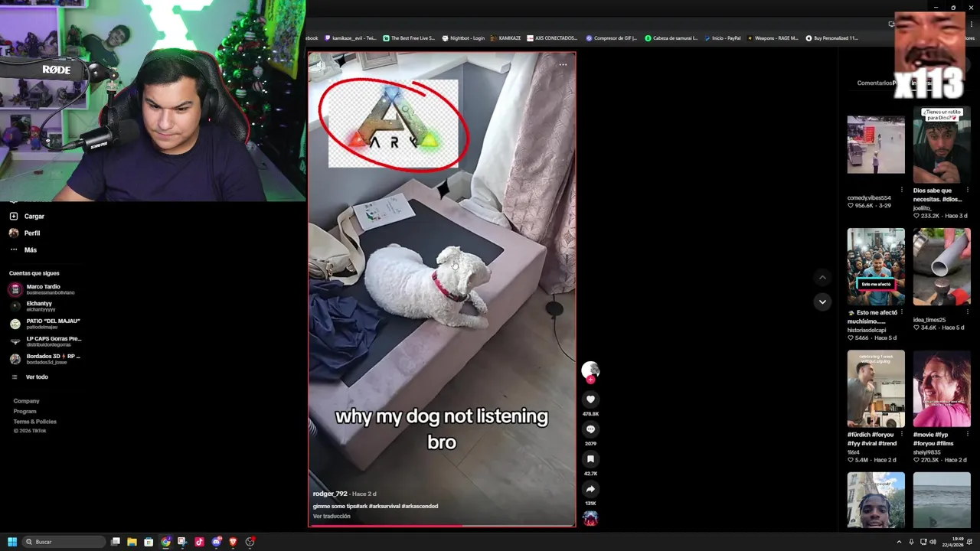Image resolution: width=980 pixels, height=551 pixels.
Task: Open taskbar clock showing 19:49
Action: coord(953,542)
